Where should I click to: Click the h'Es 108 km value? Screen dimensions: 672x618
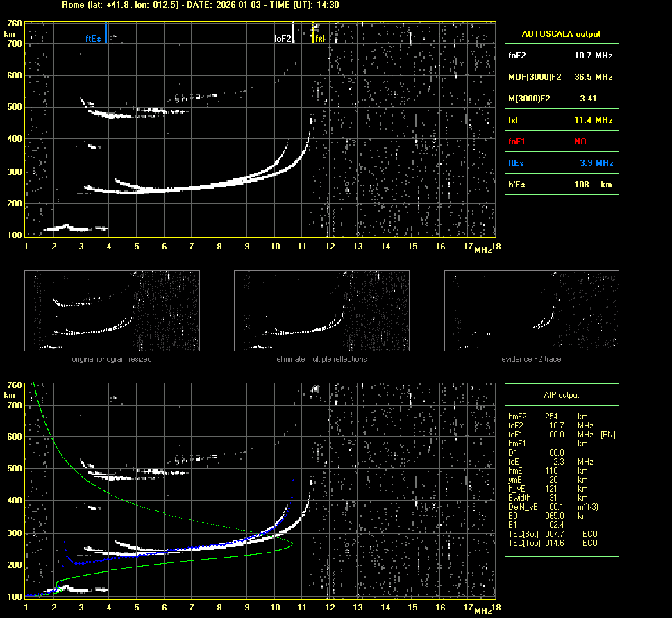tap(592, 185)
